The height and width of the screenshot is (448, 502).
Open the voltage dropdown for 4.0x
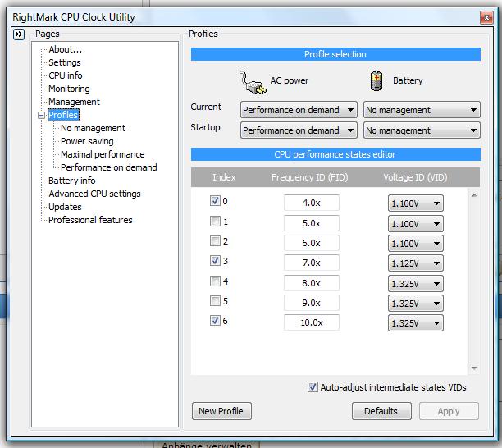coord(416,203)
